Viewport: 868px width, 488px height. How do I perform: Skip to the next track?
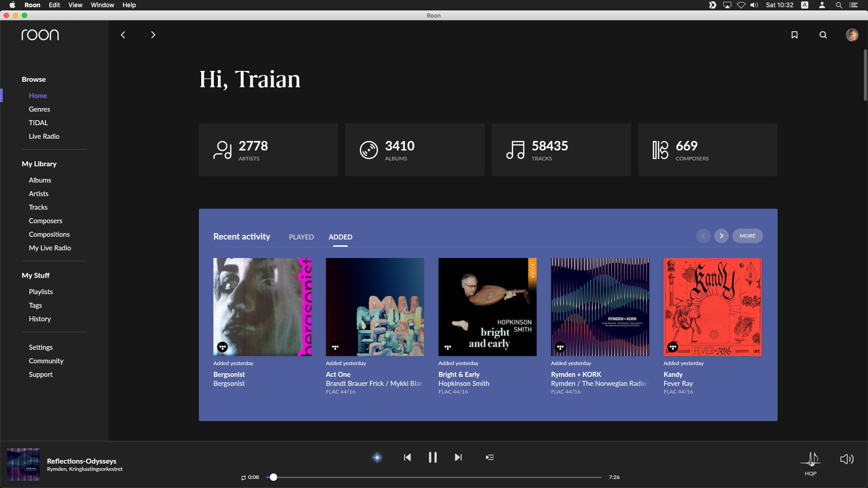coord(458,457)
